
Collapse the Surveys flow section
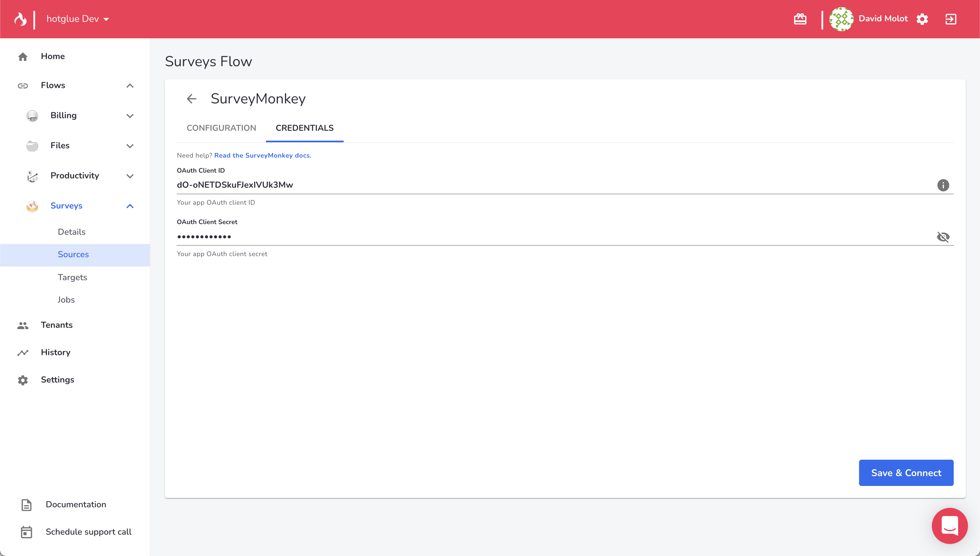[x=130, y=206]
